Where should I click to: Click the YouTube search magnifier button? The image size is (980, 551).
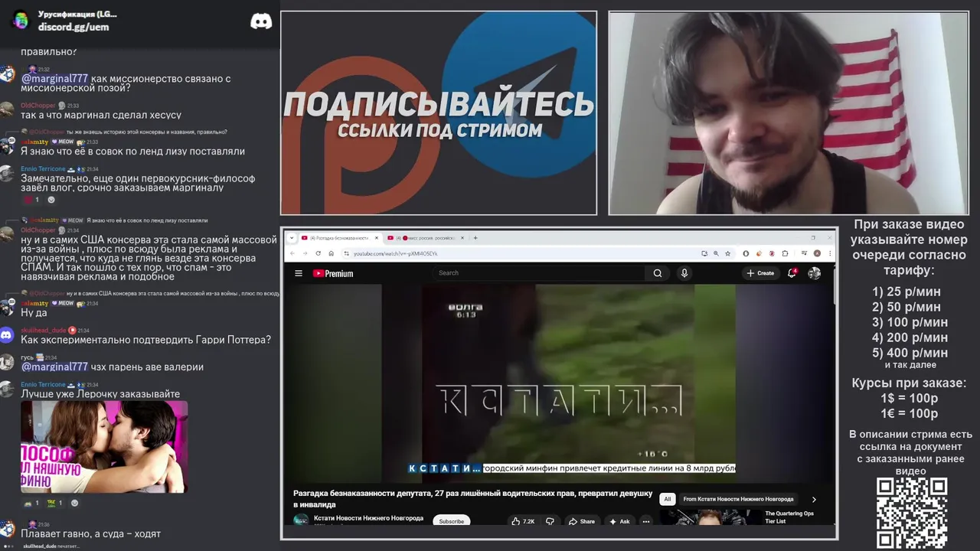pyautogui.click(x=658, y=273)
